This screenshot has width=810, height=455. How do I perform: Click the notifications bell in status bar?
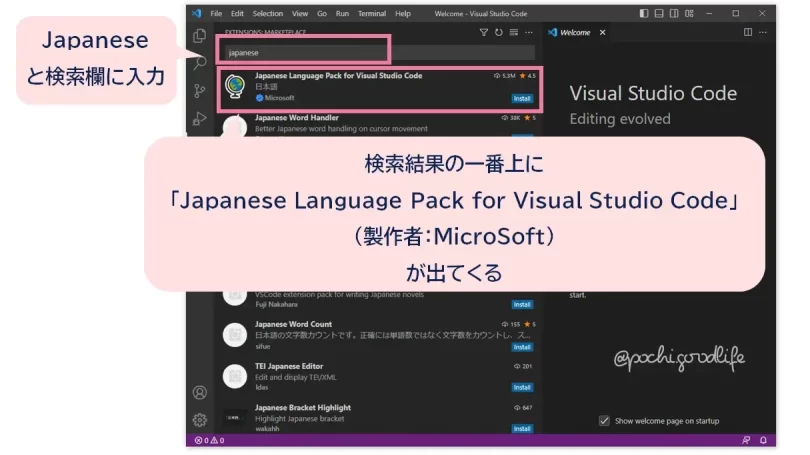coord(763,440)
